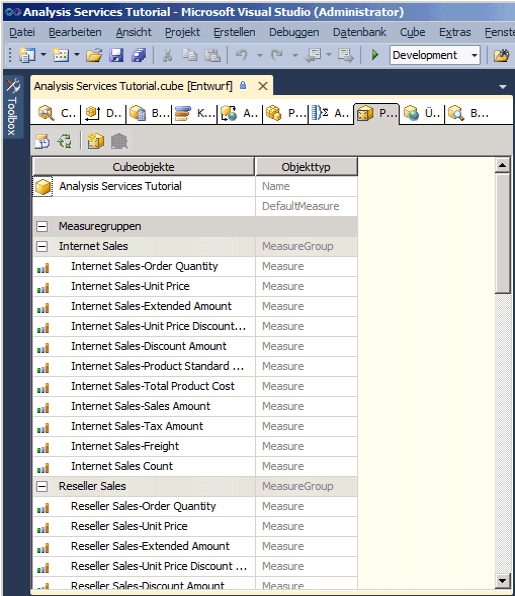This screenshot has width=515, height=596.
Task: Switch to the B... calculations tab
Action: pyautogui.click(x=149, y=113)
